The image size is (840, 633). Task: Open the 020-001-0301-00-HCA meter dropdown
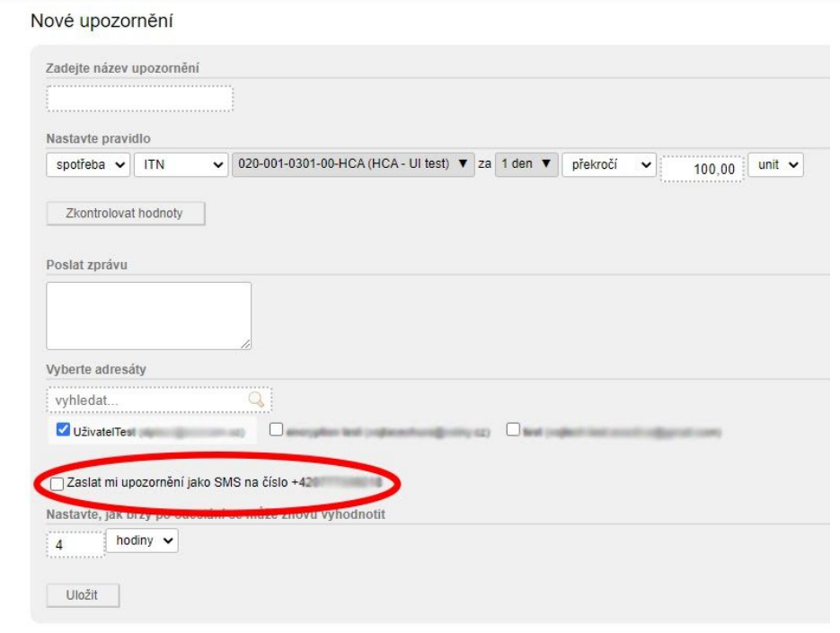352,165
